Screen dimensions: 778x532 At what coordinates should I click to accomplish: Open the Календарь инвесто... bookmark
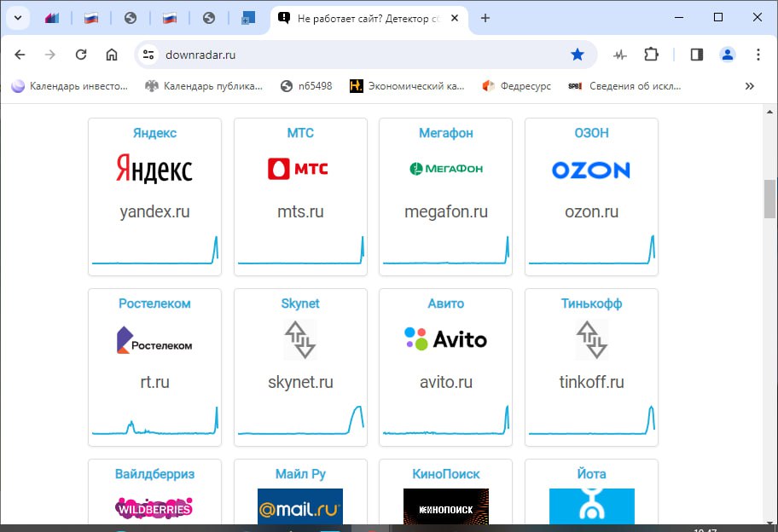coord(70,86)
